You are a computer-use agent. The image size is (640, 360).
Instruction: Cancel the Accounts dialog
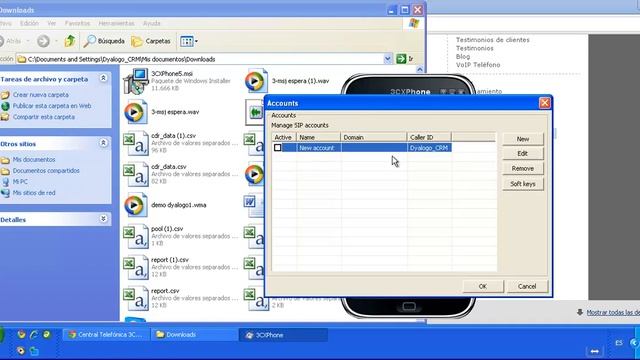pos(527,287)
